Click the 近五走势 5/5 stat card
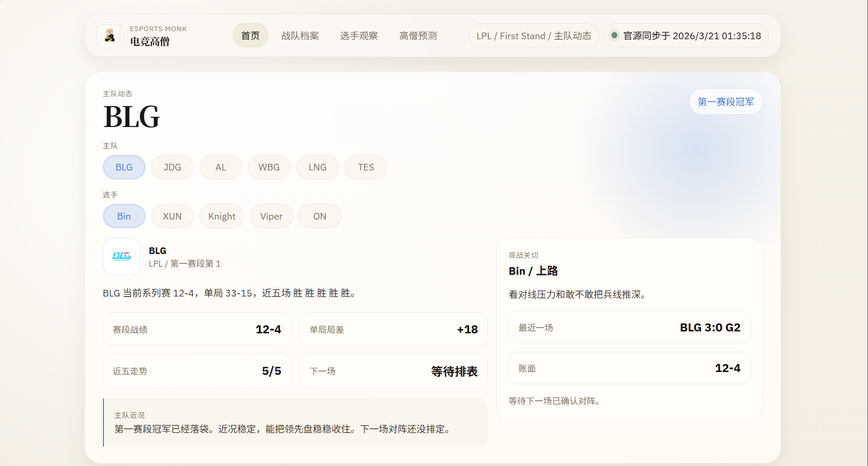The width and height of the screenshot is (868, 466). [x=197, y=371]
